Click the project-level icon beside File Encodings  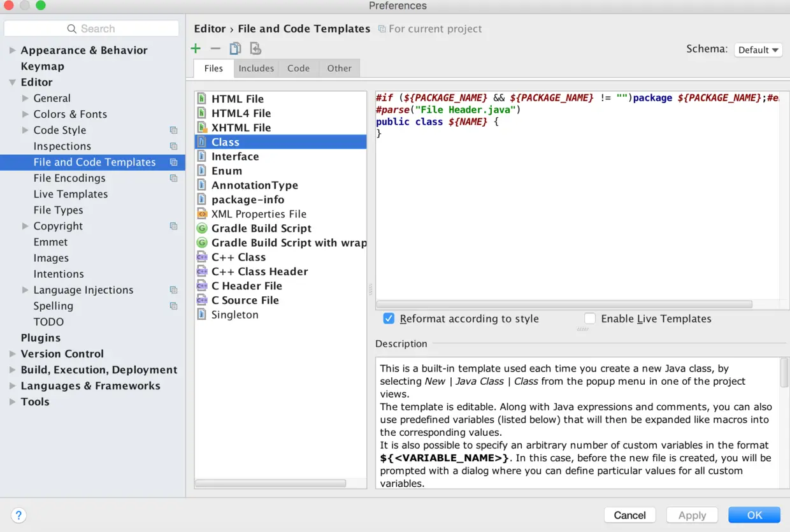(x=173, y=178)
